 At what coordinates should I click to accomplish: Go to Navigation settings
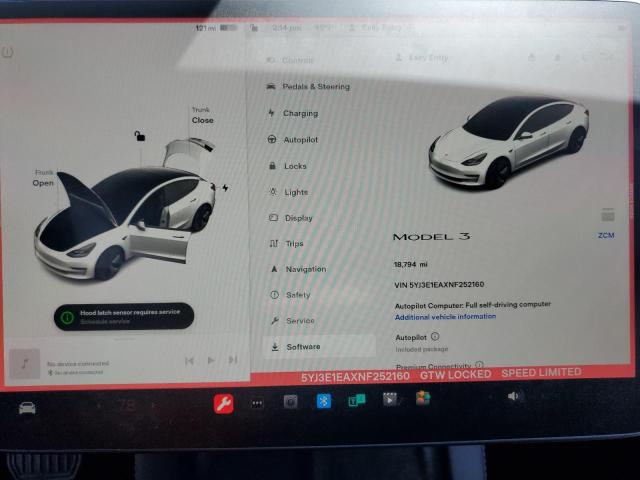pos(298,269)
